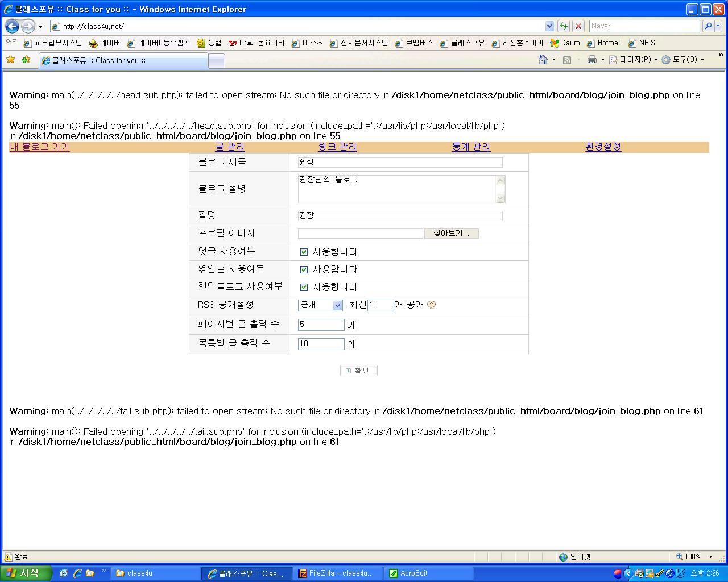Open the 글 관리 menu link
The height and width of the screenshot is (582, 728).
230,147
